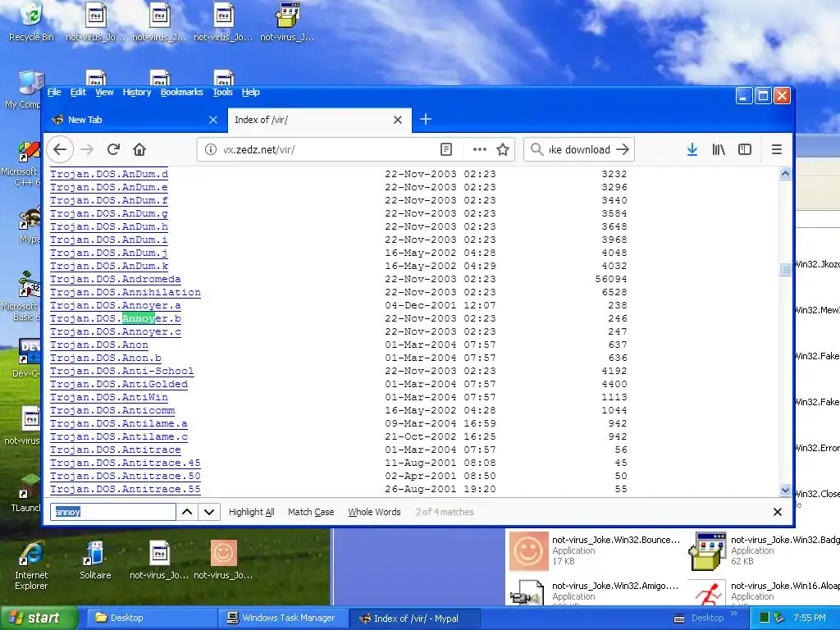
Task: Open the History menu
Action: coord(137,92)
